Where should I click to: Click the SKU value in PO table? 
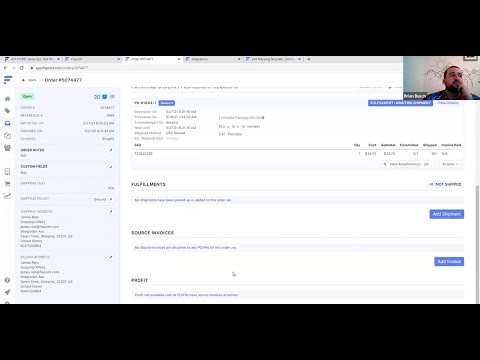143,154
